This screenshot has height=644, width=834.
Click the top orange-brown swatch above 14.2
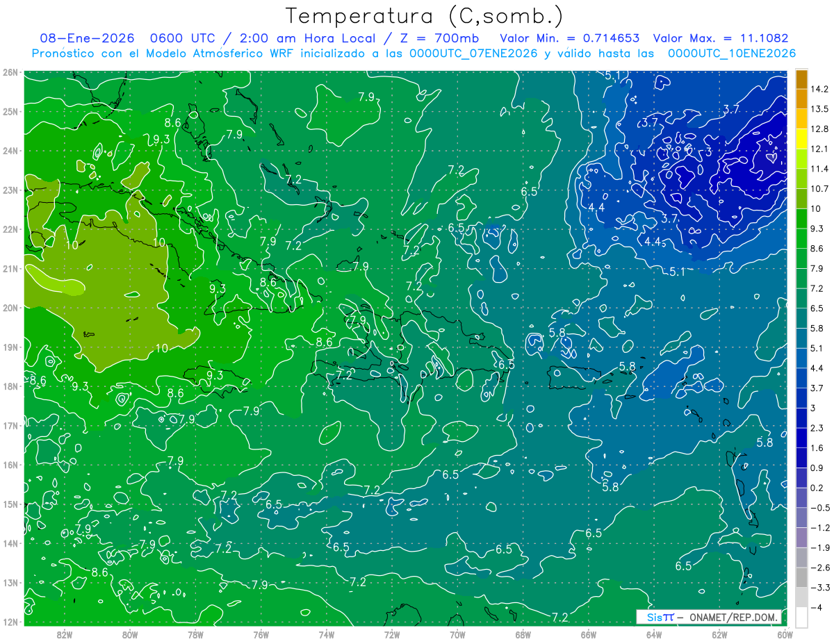pyautogui.click(x=801, y=79)
